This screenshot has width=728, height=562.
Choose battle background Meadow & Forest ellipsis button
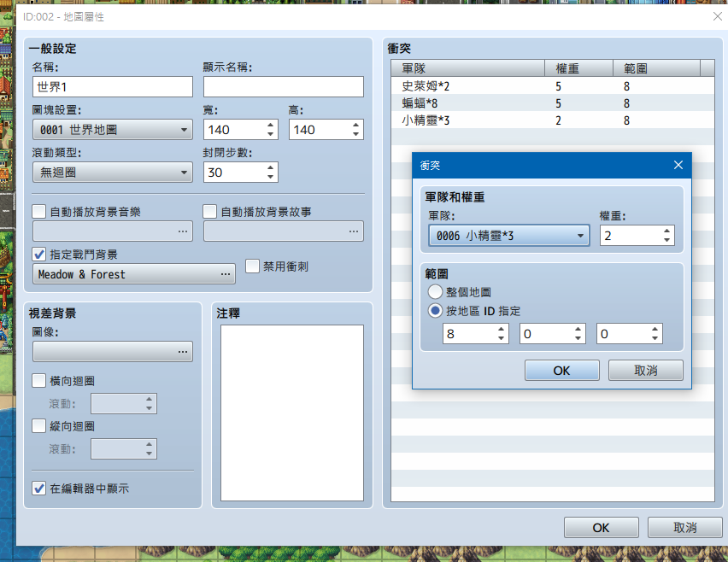226,274
